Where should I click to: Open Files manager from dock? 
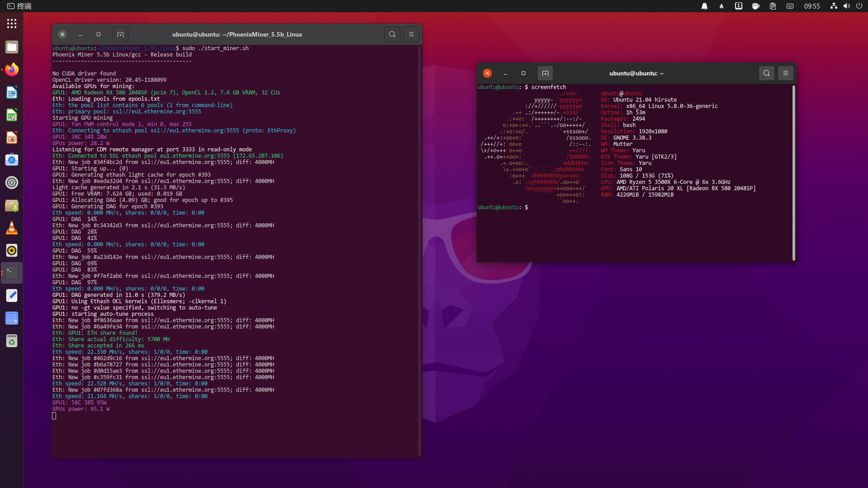[12, 47]
